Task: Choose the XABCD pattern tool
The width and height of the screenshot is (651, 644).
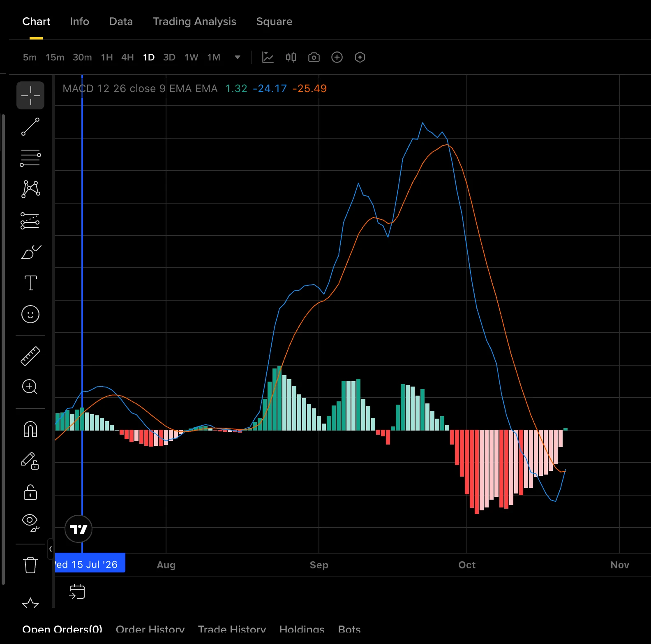Action: click(30, 189)
